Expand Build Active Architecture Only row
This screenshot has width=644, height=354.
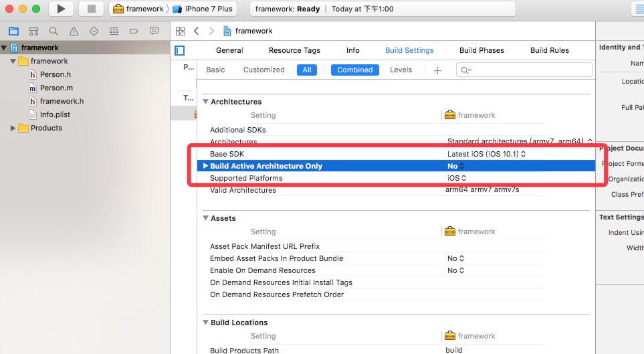(x=206, y=166)
